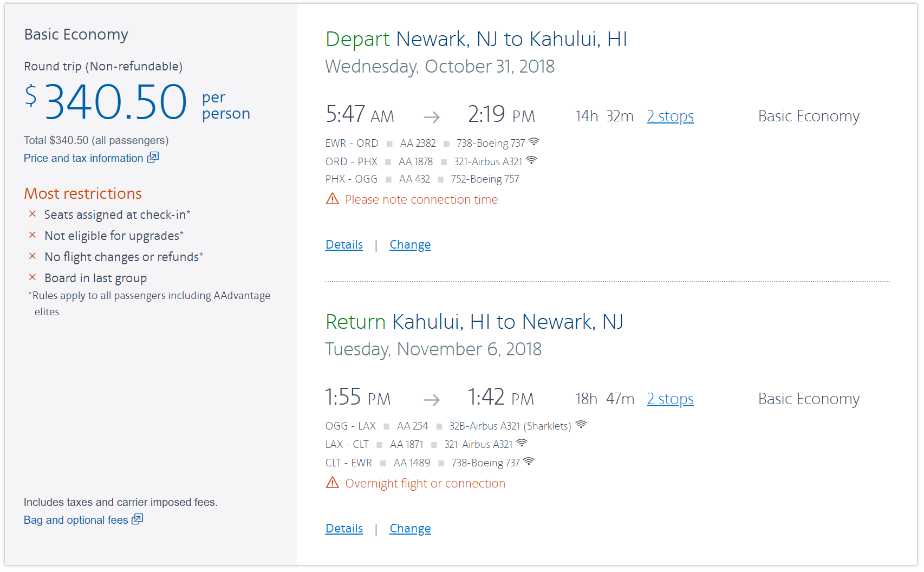The height and width of the screenshot is (572, 924).
Task: Click the Wi-Fi icon for flight AA 1489
Action: [529, 461]
